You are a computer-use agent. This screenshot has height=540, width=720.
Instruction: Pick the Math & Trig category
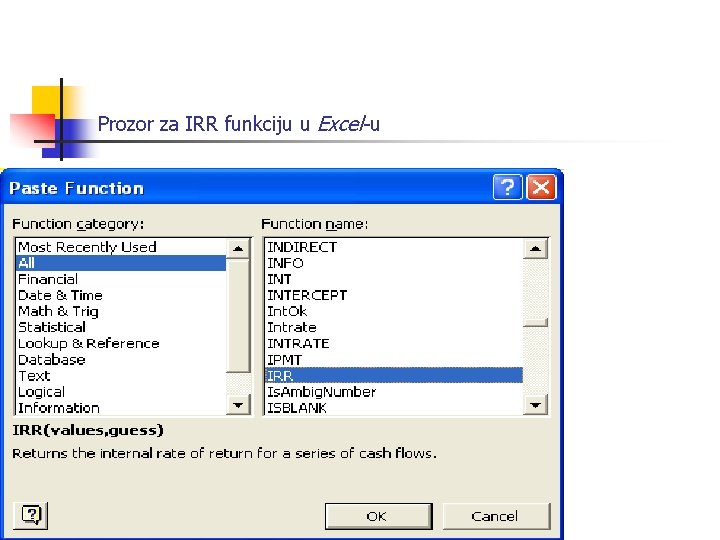click(122, 311)
